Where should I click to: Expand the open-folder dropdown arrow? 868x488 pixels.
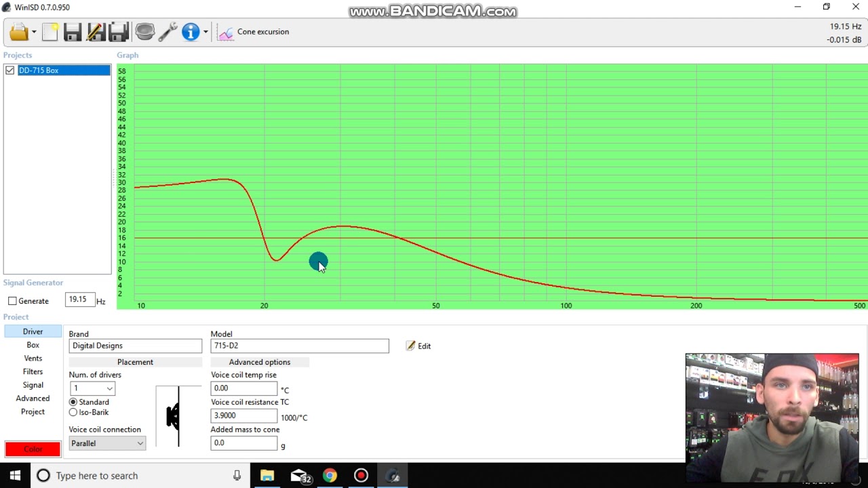pyautogui.click(x=34, y=32)
